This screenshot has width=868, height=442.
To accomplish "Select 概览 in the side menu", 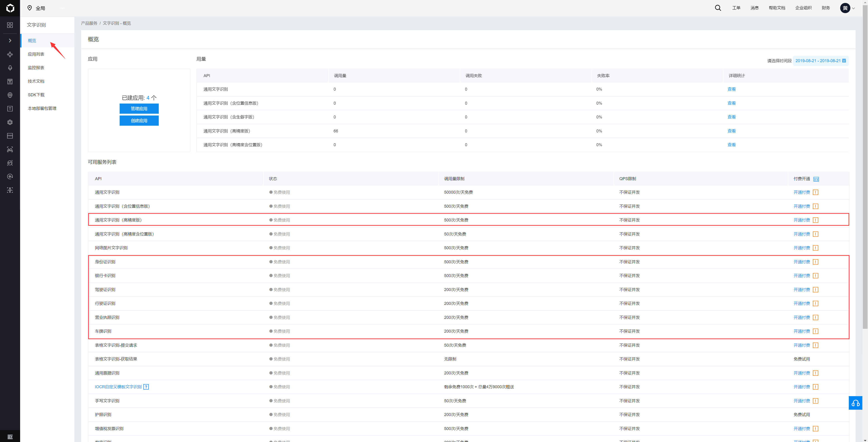I will point(32,40).
